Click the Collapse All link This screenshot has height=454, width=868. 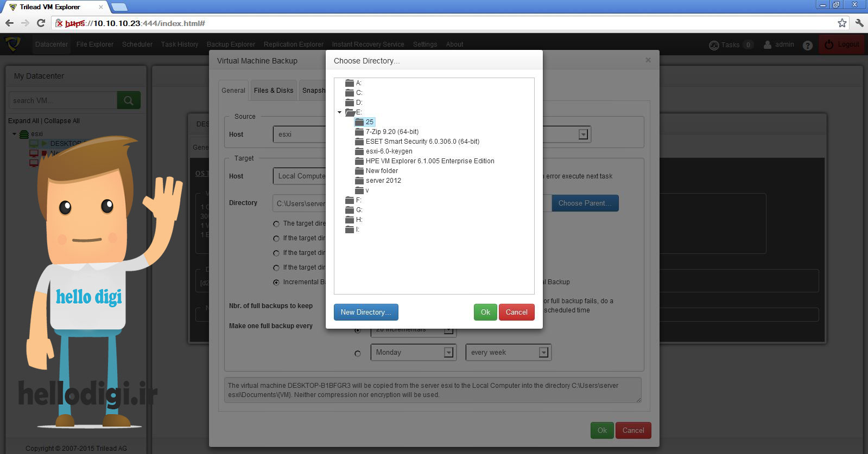pos(62,121)
